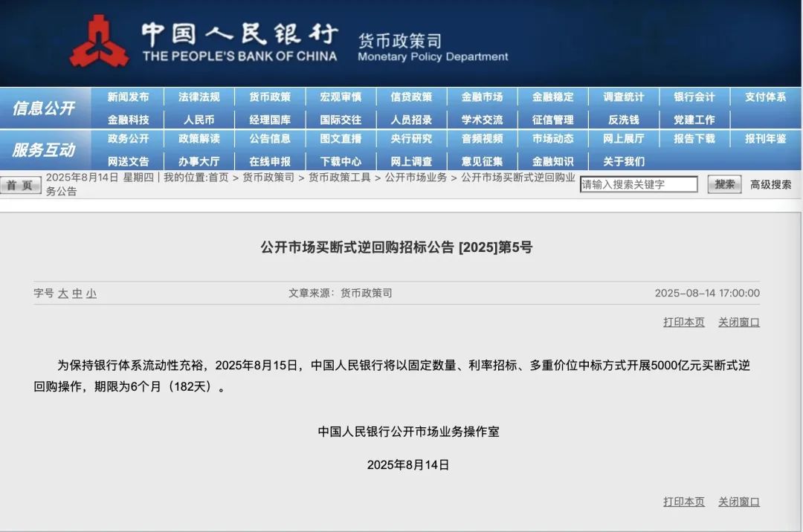The width and height of the screenshot is (803, 532).
Task: Follow breadcrumb link 货币政策工具
Action: pyautogui.click(x=340, y=178)
